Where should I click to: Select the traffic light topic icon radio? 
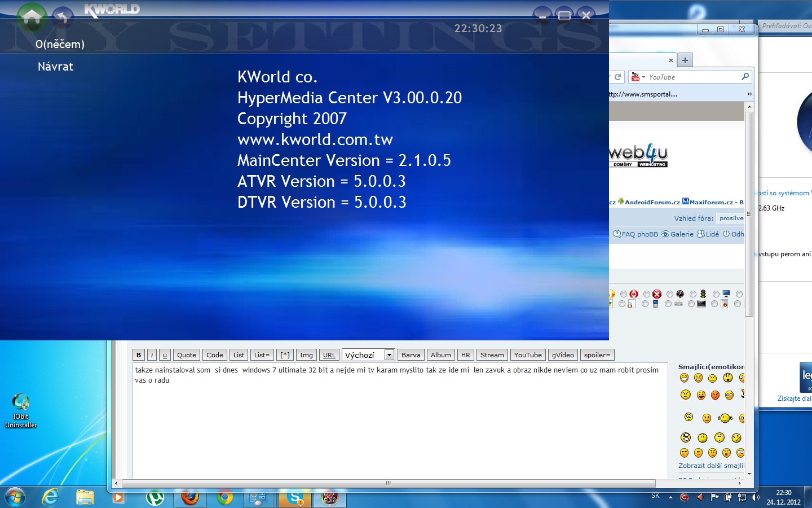point(693,294)
